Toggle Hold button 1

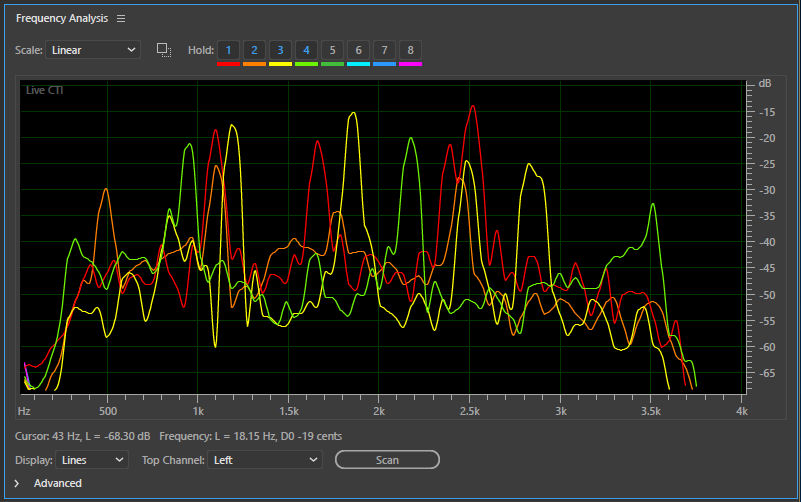point(228,50)
